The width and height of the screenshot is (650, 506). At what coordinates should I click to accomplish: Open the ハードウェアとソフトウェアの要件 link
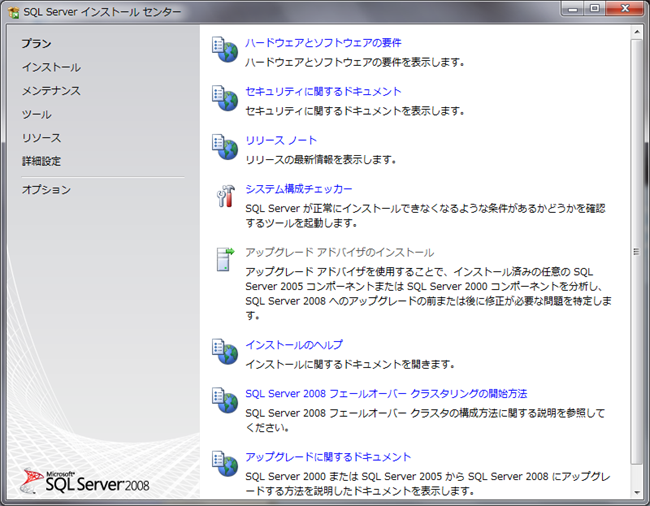(323, 43)
